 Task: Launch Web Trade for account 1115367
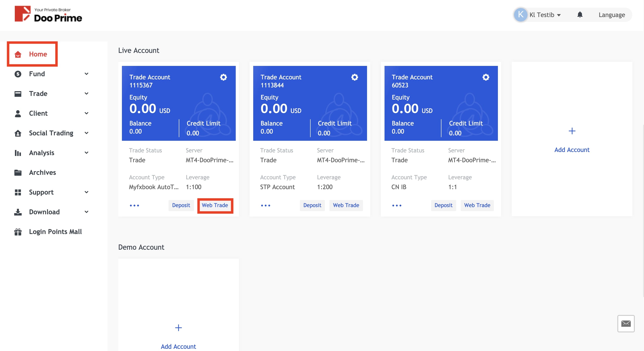point(215,206)
